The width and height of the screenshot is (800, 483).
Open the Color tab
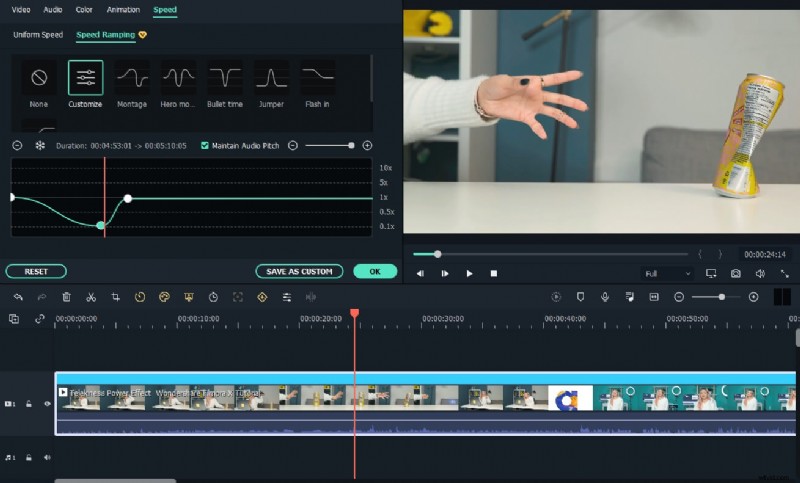coord(84,10)
